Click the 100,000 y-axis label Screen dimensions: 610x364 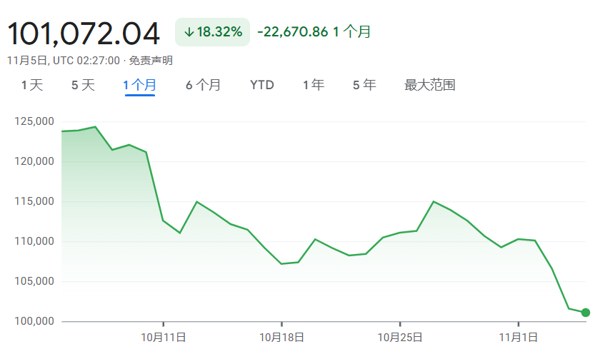(x=34, y=321)
